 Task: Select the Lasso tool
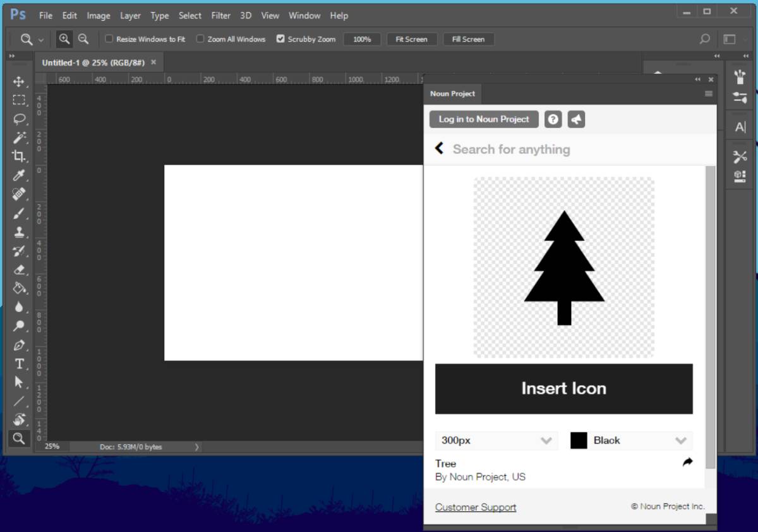tap(19, 119)
